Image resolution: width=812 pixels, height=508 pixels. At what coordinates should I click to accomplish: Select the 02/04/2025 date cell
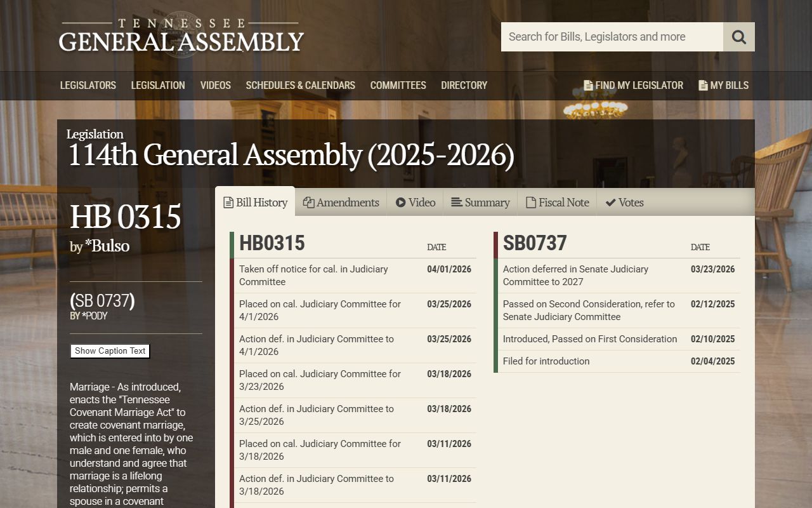713,361
